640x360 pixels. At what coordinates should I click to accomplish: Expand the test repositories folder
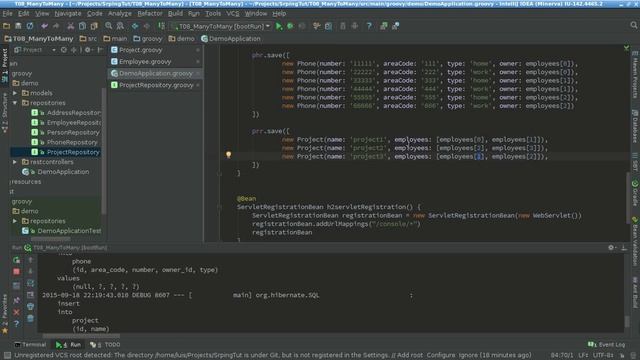pos(15,221)
